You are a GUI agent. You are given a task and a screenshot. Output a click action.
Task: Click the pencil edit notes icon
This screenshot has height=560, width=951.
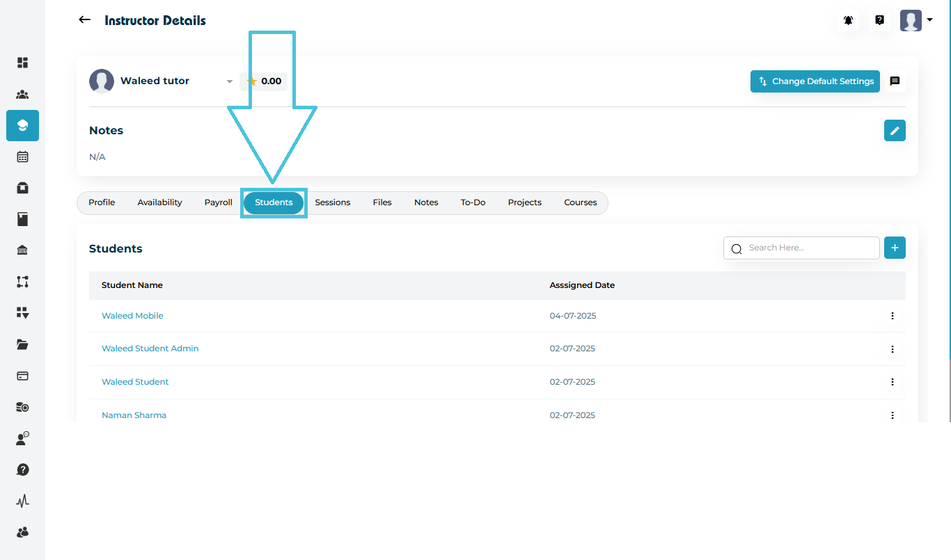tap(895, 130)
